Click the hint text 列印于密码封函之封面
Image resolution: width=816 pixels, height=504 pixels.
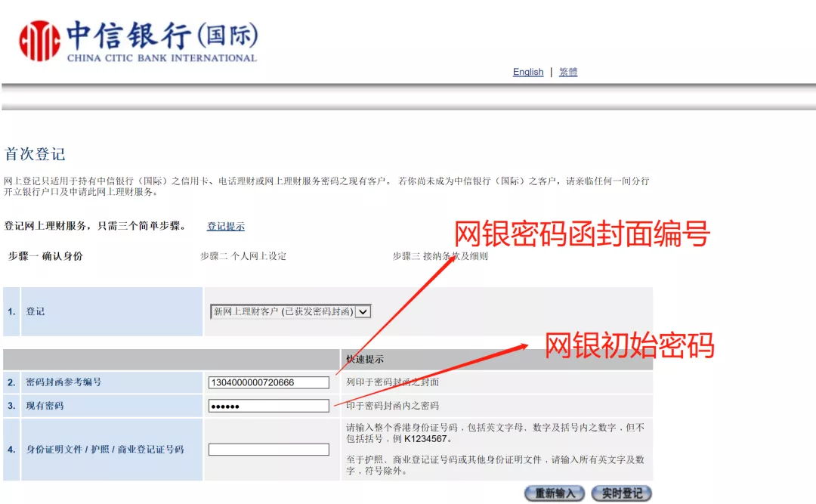[x=392, y=382]
